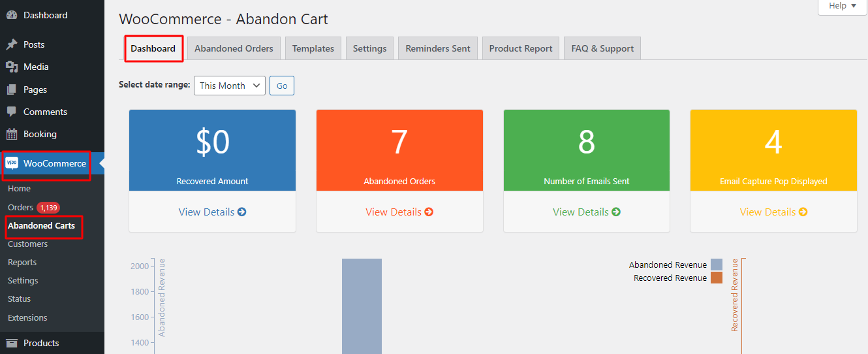The image size is (868, 354).
Task: Click the 4 Email Capture Pop value
Action: click(x=773, y=142)
